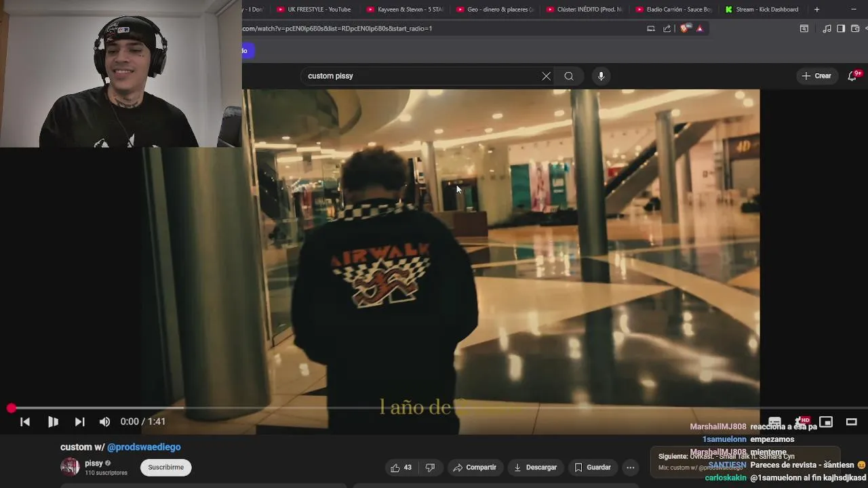This screenshot has width=868, height=488.
Task: Open the pissy channel name link
Action: click(94, 464)
